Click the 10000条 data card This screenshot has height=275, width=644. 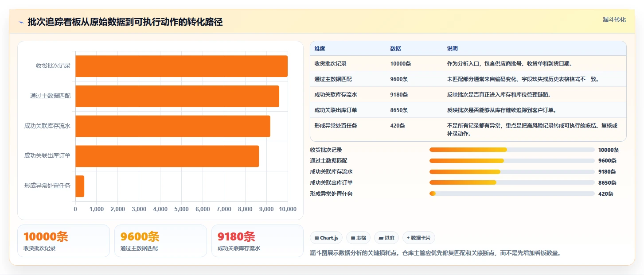click(63, 241)
